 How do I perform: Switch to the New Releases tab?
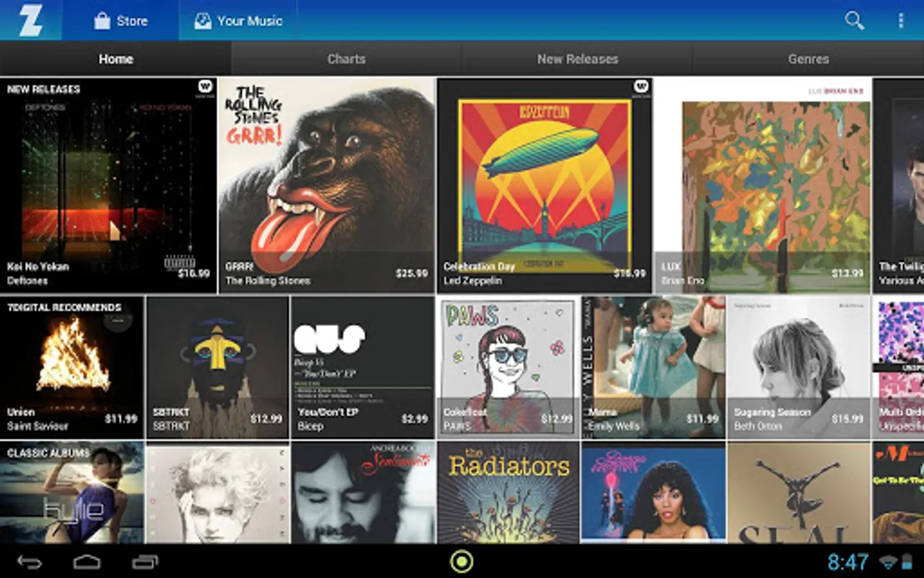[577, 59]
